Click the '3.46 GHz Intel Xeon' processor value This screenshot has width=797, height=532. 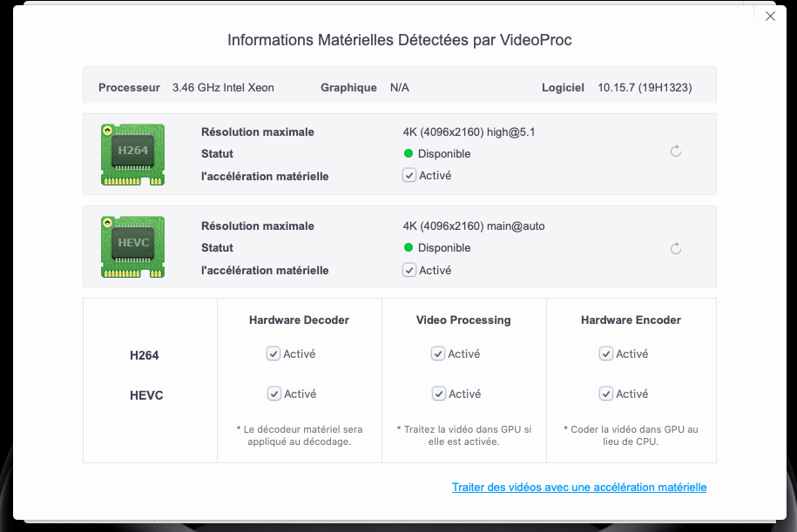pyautogui.click(x=223, y=87)
